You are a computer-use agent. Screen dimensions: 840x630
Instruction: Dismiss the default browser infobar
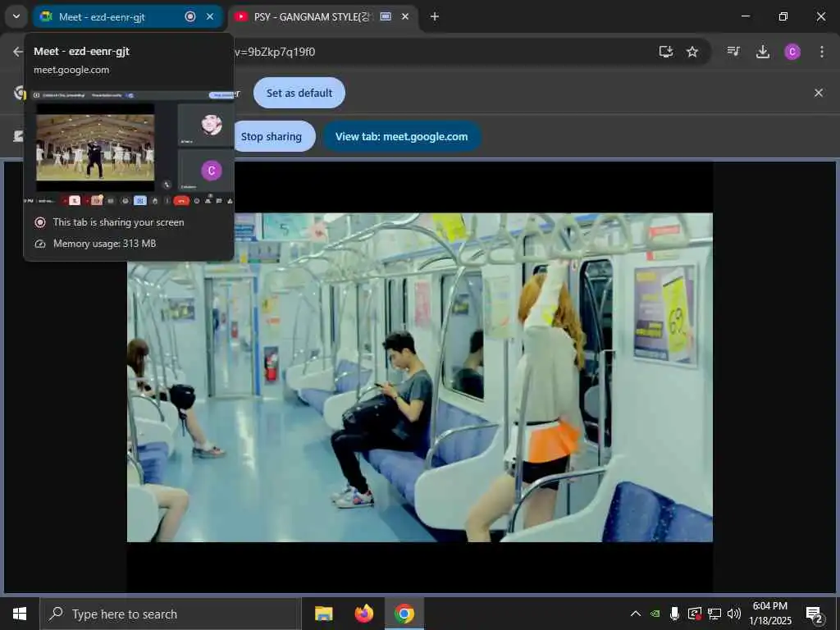[x=819, y=93]
